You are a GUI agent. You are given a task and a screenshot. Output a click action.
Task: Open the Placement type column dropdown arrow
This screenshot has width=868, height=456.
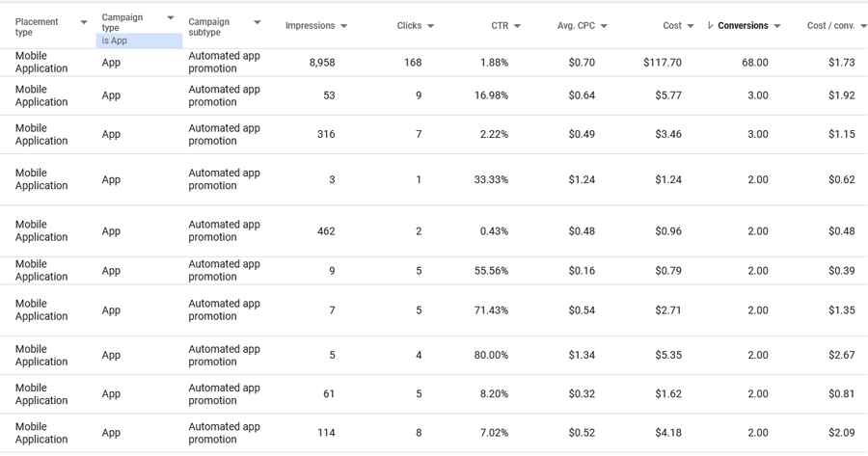tap(84, 22)
